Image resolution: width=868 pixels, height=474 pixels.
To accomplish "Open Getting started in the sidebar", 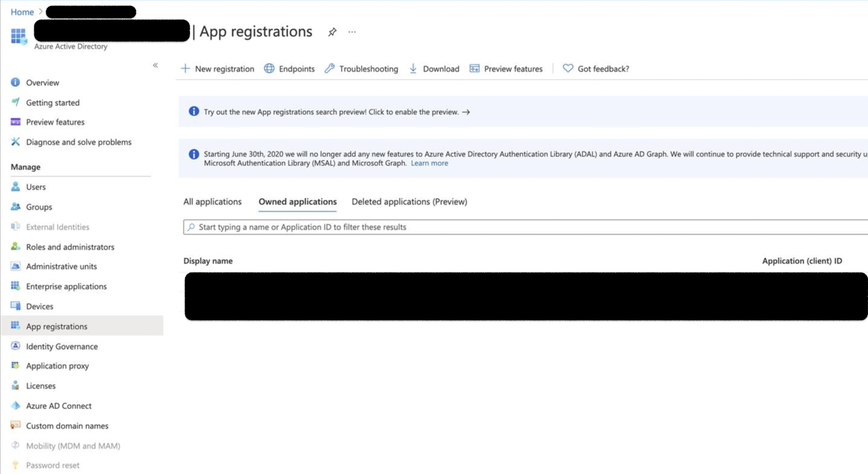I will (53, 103).
